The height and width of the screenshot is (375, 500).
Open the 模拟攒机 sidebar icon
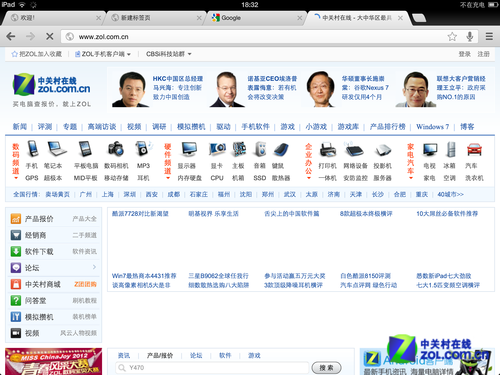[16, 317]
